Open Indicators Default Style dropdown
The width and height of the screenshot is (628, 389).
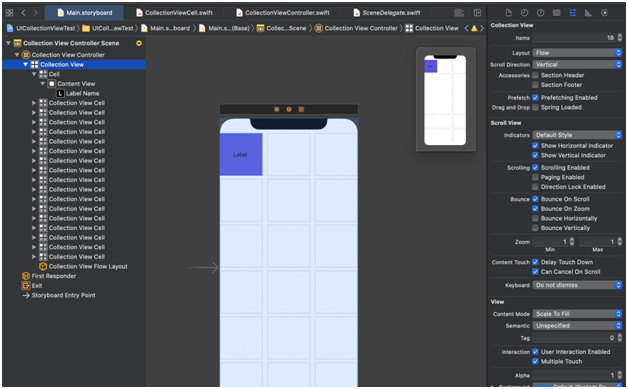pyautogui.click(x=577, y=135)
